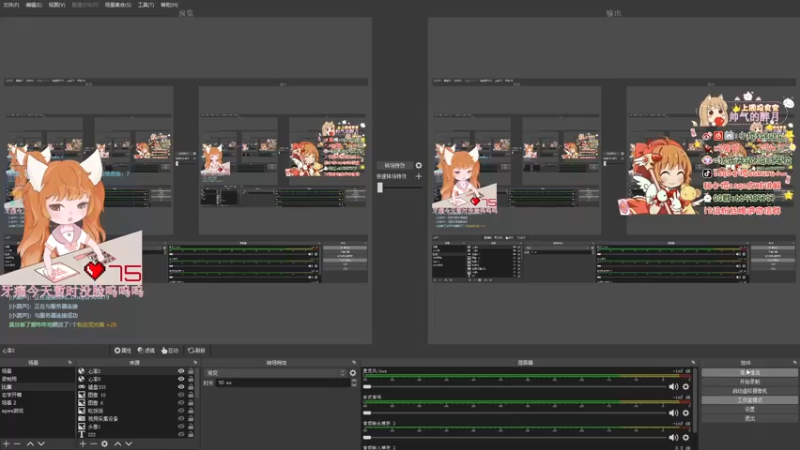Screen dimensions: 800x450
Task: Open the settings gear for the second mixer channel
Action: point(686,413)
